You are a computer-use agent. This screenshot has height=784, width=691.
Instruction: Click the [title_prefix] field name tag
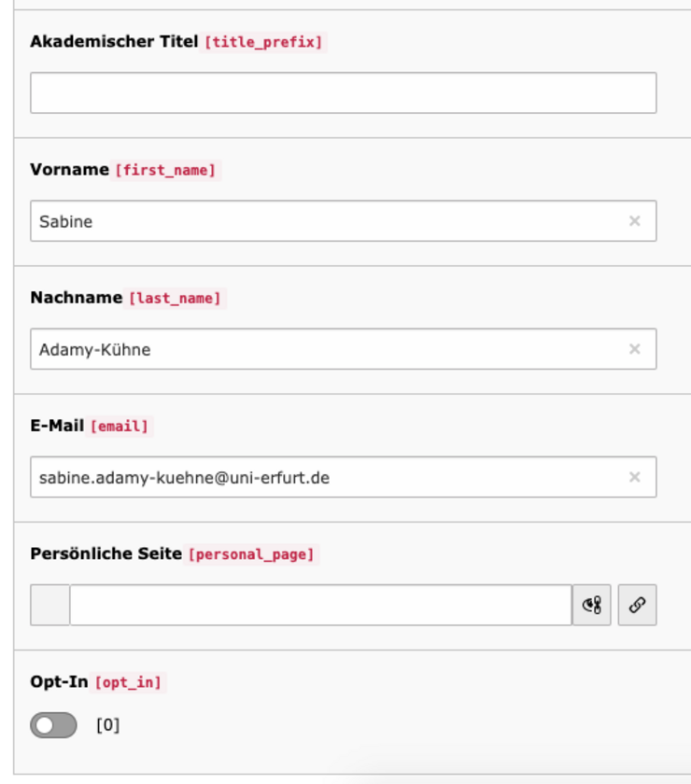263,42
